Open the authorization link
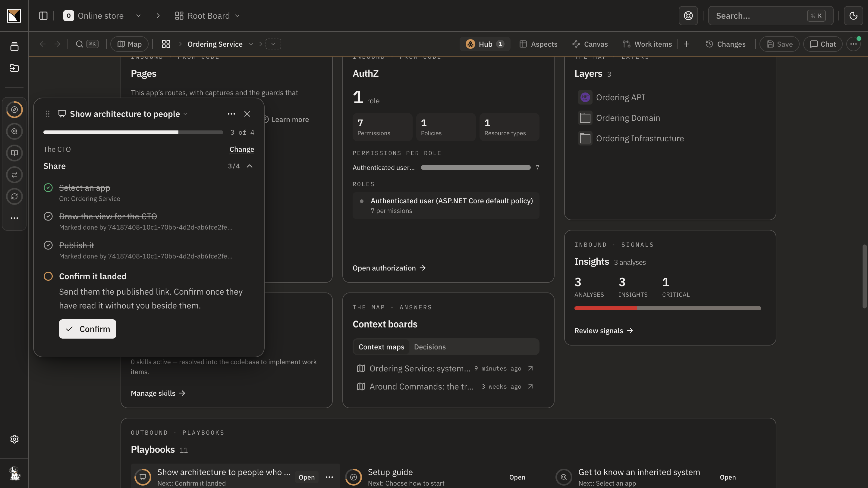This screenshot has width=868, height=488. tap(389, 268)
